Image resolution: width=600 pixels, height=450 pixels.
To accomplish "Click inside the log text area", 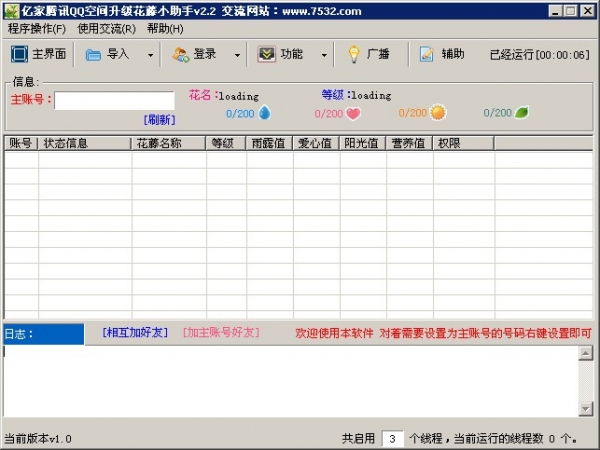I will (x=291, y=381).
